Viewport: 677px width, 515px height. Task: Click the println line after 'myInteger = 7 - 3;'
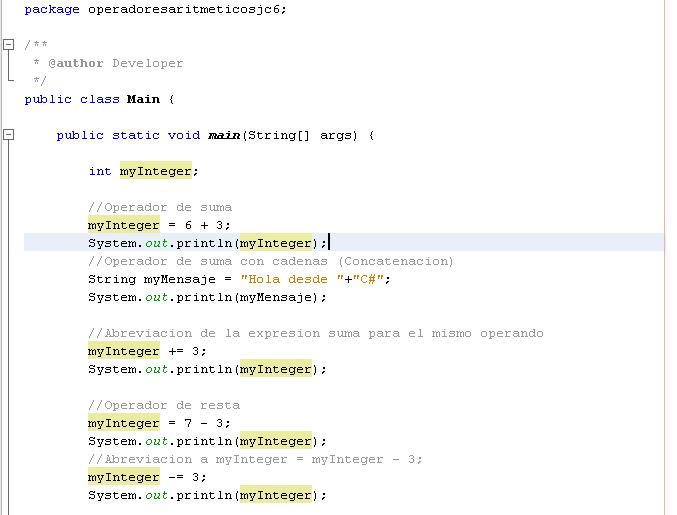click(x=207, y=441)
